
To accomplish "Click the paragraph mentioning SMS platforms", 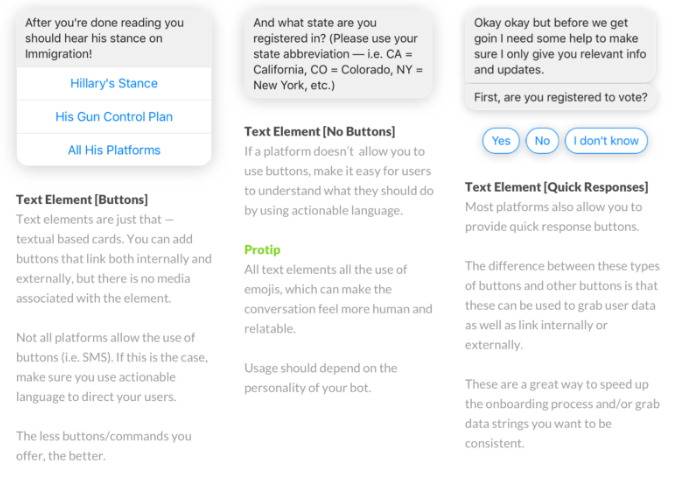I will point(112,367).
